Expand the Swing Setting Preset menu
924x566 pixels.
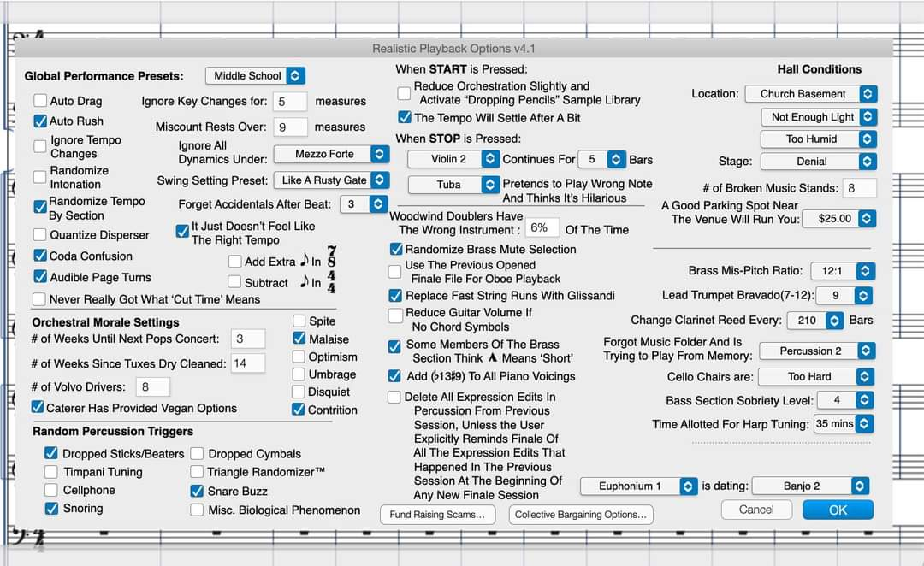[x=331, y=180]
